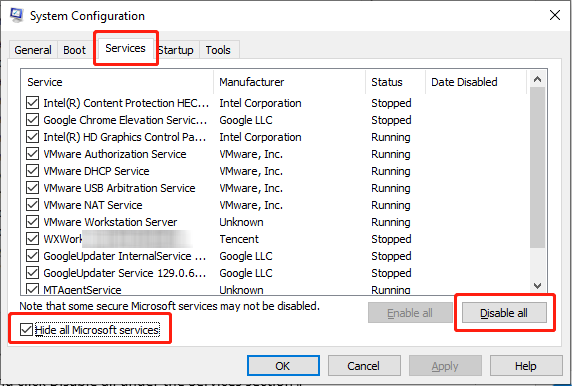
Task: Click the Enable all button
Action: click(x=410, y=313)
